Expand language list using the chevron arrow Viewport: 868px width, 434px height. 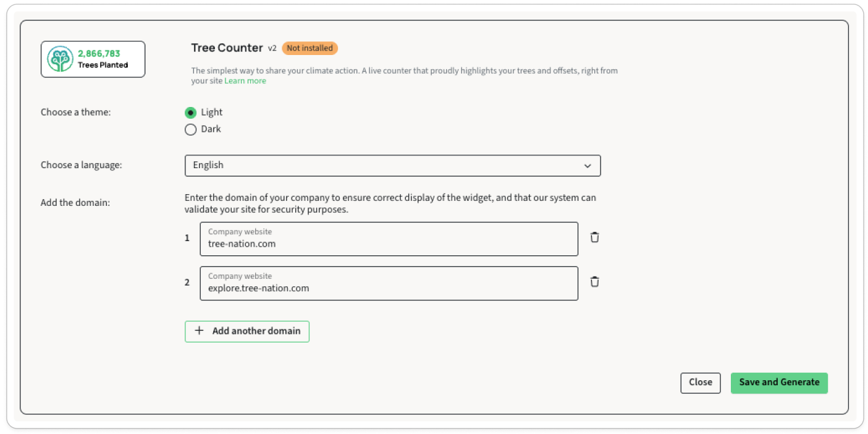click(x=587, y=166)
